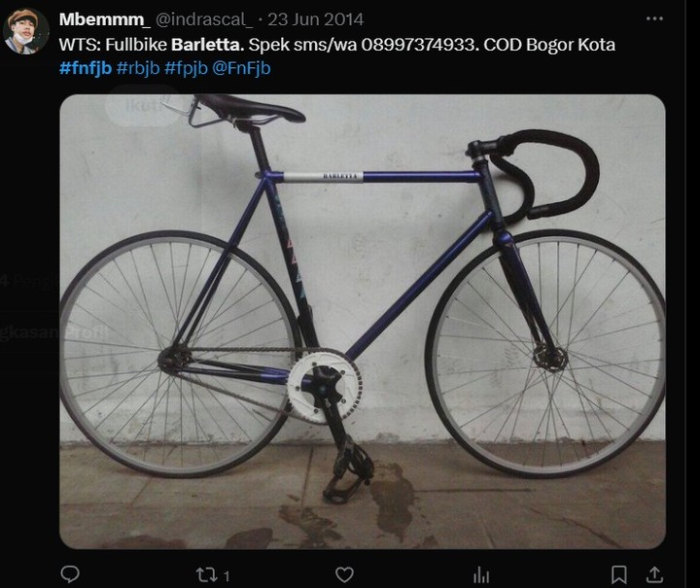Open the Barletta bicycle photo
700x588 pixels.
[x=363, y=322]
